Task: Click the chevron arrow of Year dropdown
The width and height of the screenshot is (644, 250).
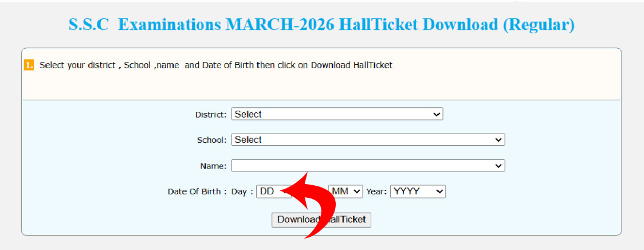Action: coord(439,192)
